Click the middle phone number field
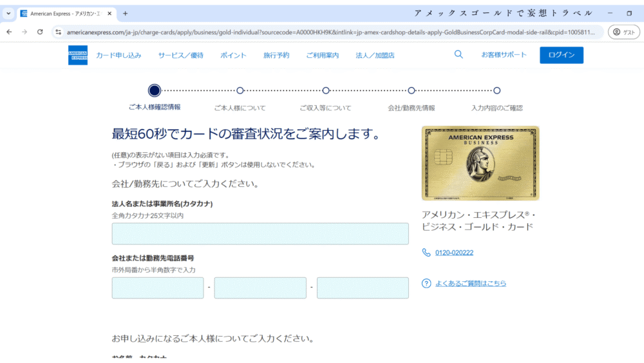Viewport: 644px width, 363px height. coord(260,288)
